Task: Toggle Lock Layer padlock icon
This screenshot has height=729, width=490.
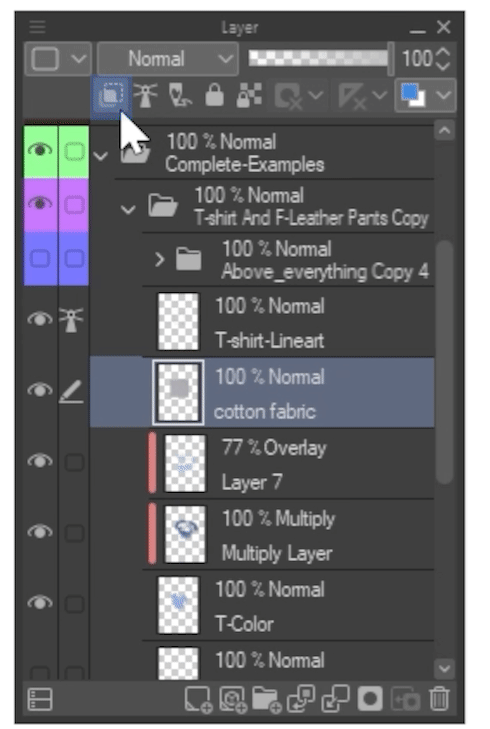Action: point(214,95)
